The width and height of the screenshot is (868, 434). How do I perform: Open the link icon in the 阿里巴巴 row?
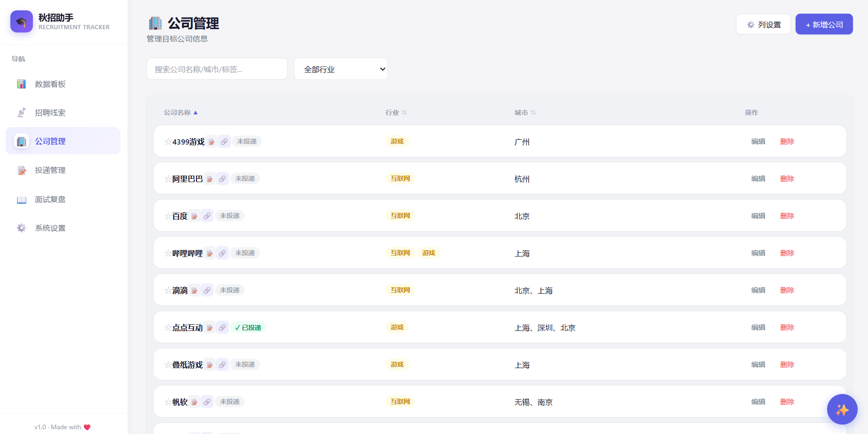[222, 179]
